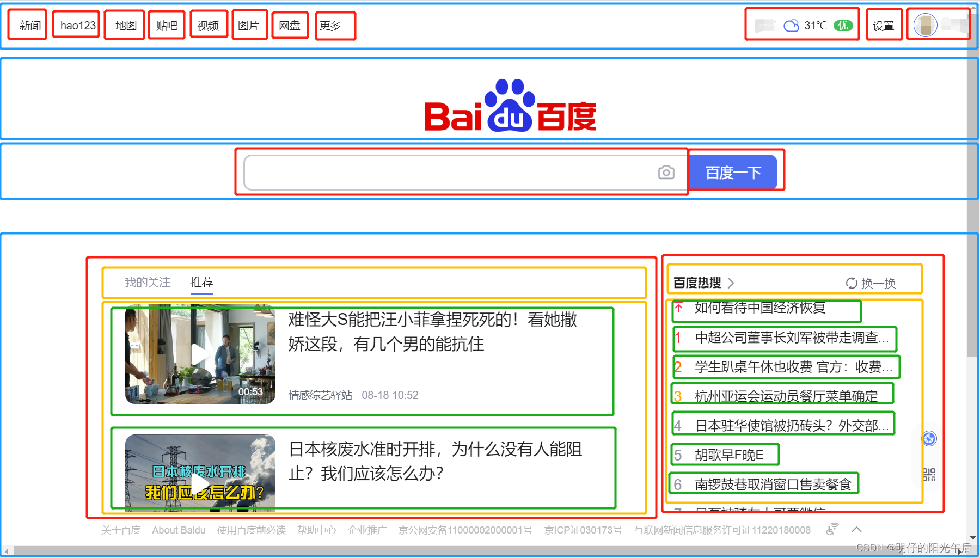Click the horizontal scrollbar left arrow
The height and width of the screenshot is (558, 980).
point(6,551)
